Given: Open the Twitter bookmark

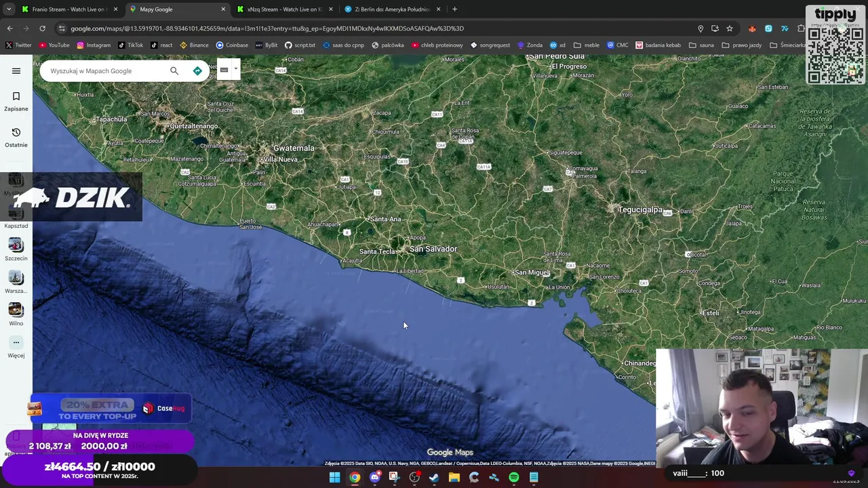Looking at the screenshot, I should click(x=19, y=45).
